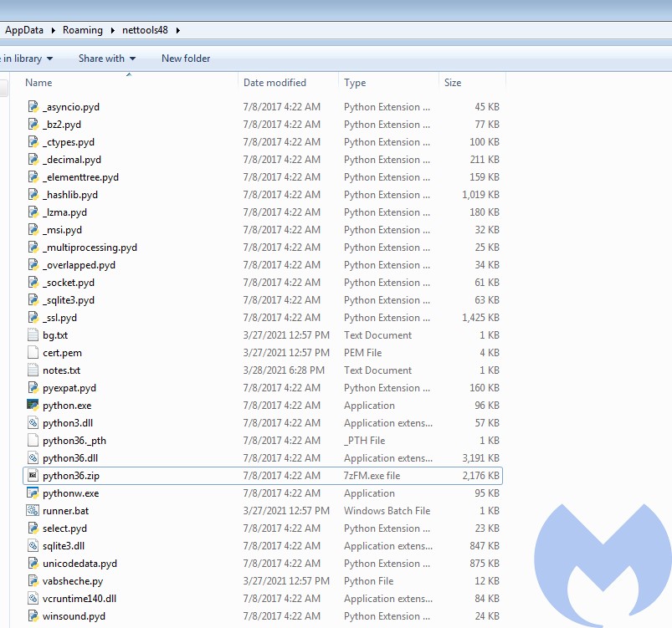Viewport: 672px width, 628px height.
Task: Create a New folder
Action: pyautogui.click(x=186, y=59)
